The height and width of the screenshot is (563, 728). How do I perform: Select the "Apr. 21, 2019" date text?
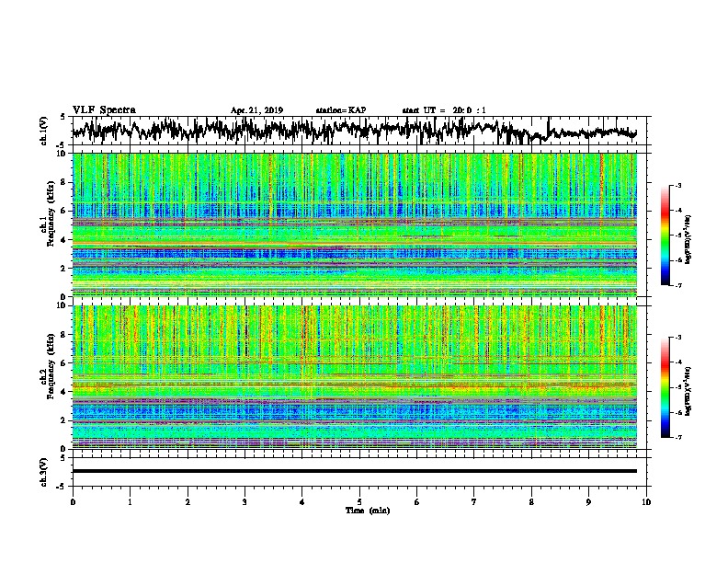pyautogui.click(x=256, y=110)
